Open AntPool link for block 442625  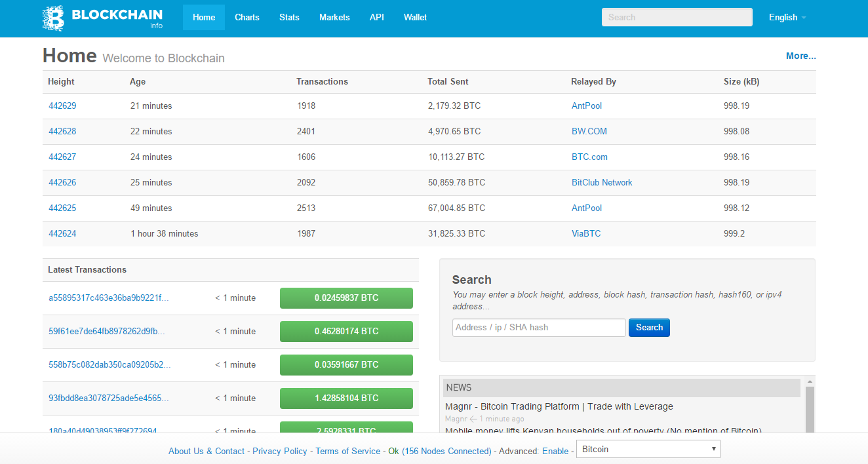point(587,208)
